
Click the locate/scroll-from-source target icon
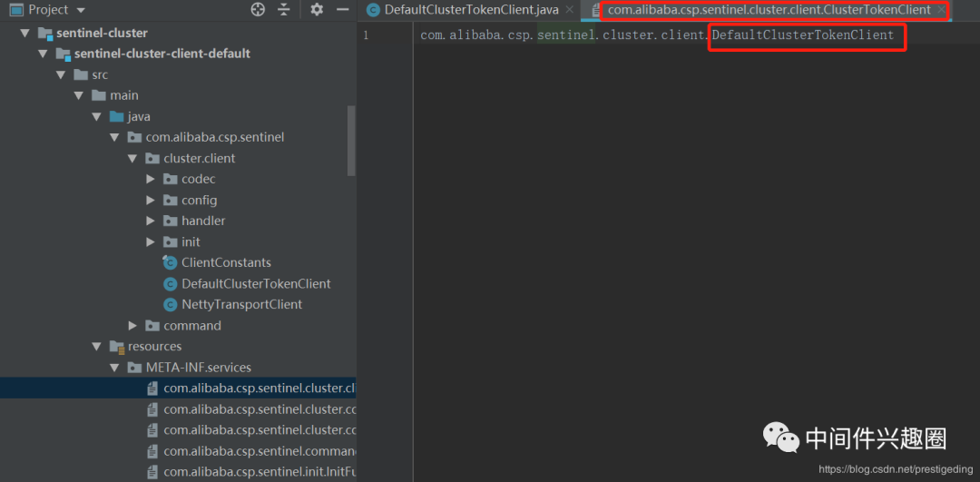(x=258, y=9)
